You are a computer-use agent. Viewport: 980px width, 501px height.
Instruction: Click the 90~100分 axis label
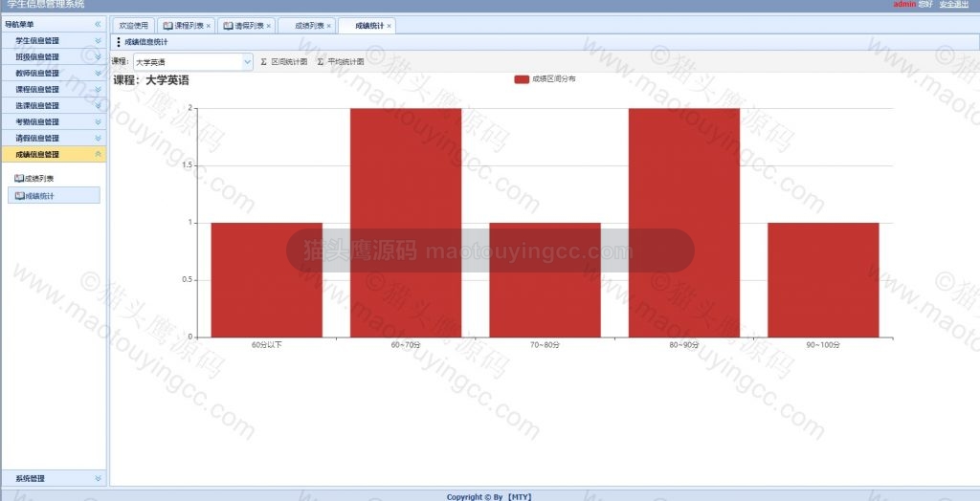point(823,345)
